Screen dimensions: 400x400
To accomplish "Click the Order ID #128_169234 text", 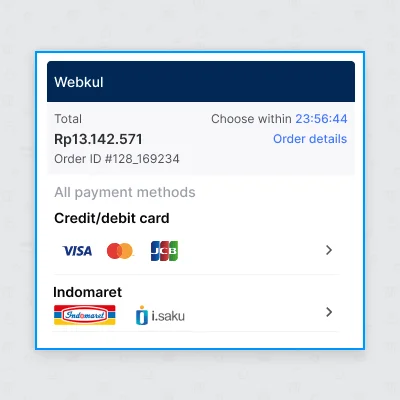I will [x=117, y=159].
